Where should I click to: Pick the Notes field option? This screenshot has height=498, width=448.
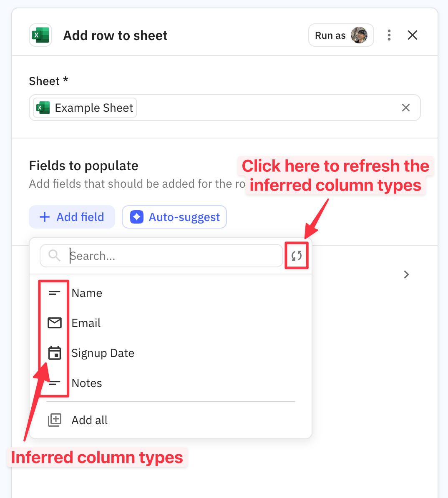click(87, 383)
